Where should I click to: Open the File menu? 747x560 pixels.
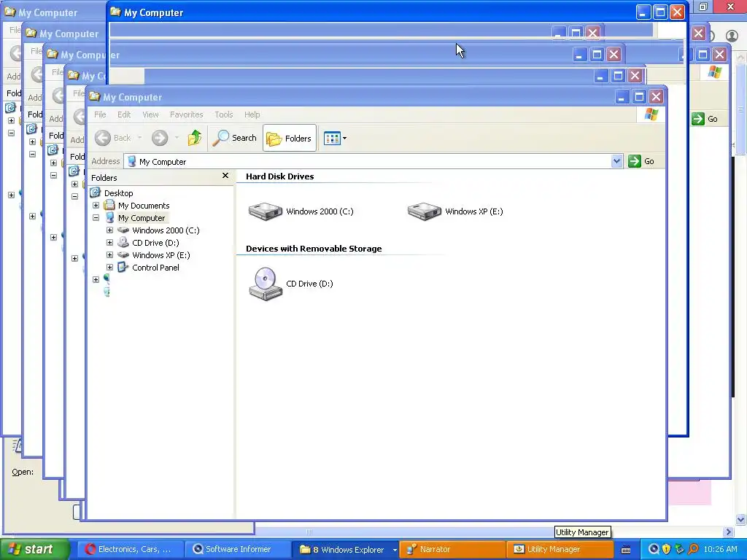click(100, 114)
